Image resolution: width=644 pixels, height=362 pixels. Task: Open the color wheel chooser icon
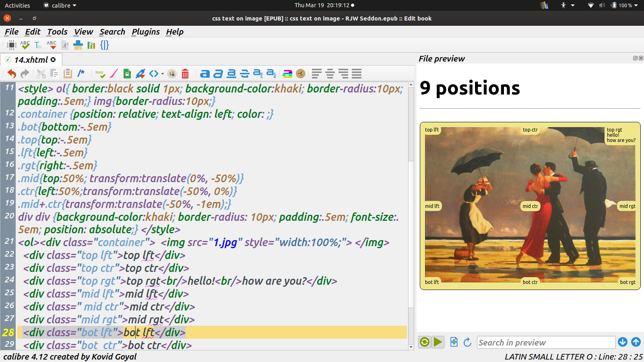tap(172, 74)
